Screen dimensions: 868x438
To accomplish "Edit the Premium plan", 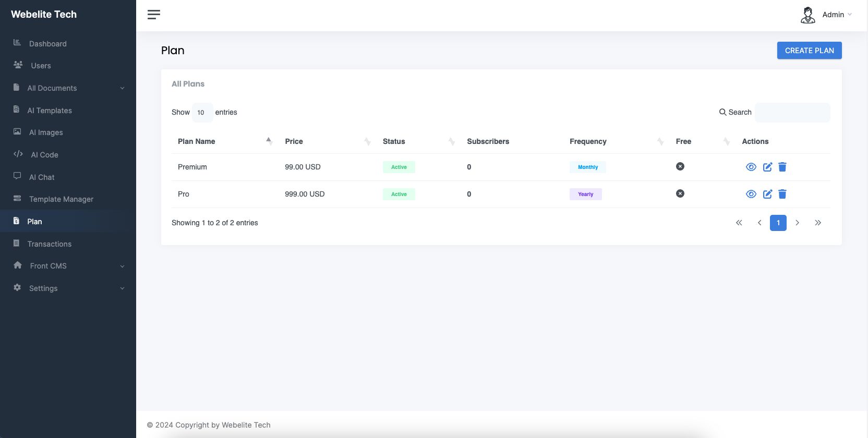I will pos(767,167).
